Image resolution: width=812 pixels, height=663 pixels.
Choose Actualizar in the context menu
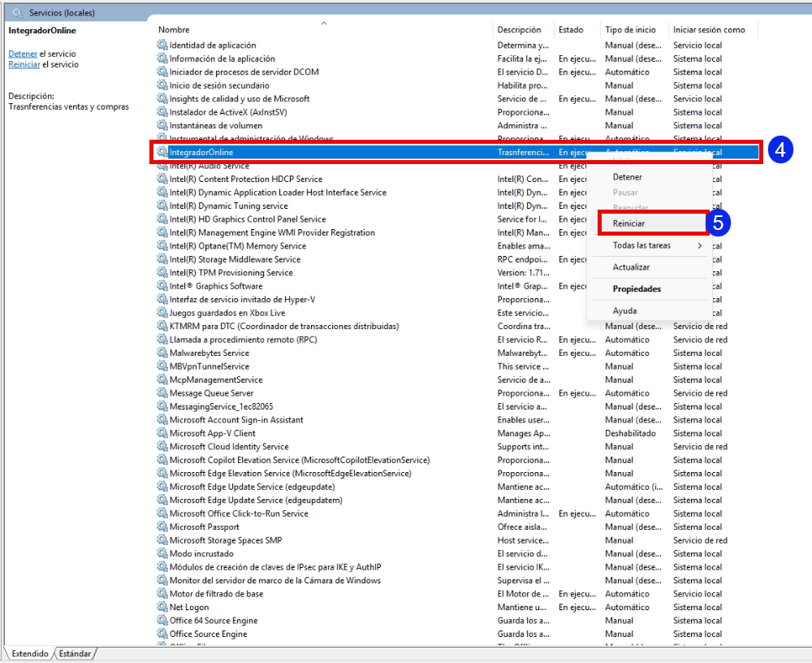pos(631,267)
